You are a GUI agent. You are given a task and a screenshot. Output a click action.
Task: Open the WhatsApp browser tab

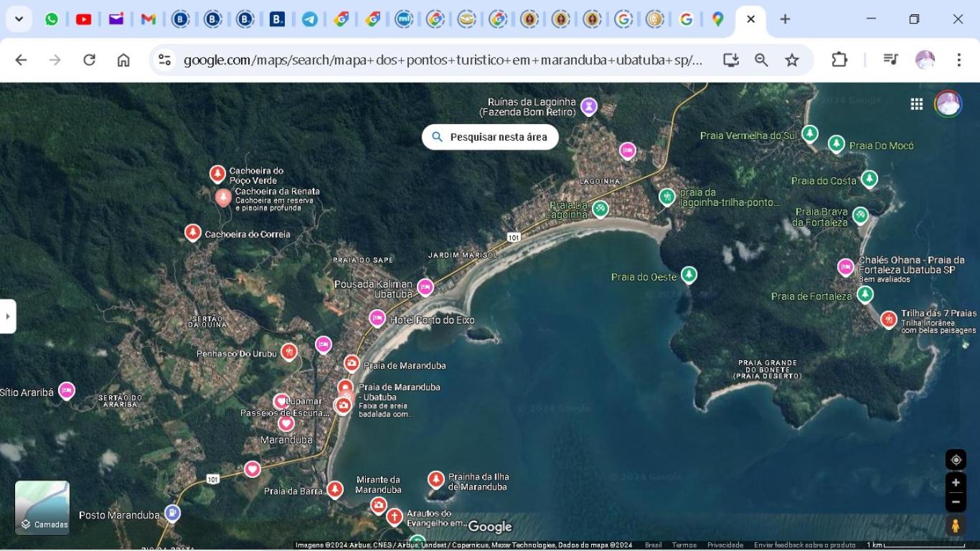pyautogui.click(x=52, y=19)
